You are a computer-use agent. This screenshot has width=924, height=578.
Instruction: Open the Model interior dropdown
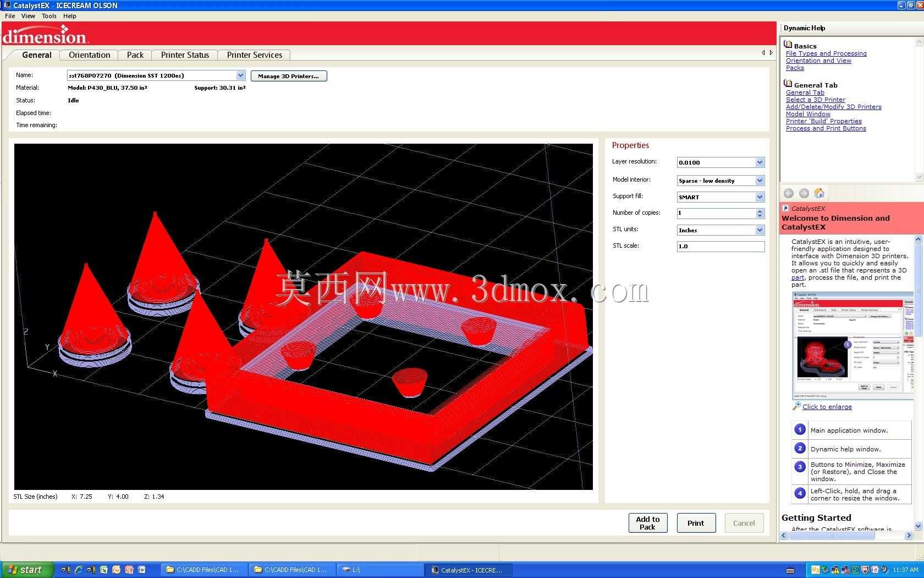[760, 181]
